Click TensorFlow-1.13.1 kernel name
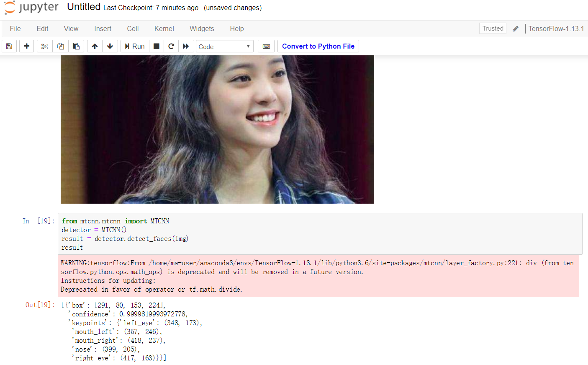This screenshot has width=588, height=365. (556, 28)
